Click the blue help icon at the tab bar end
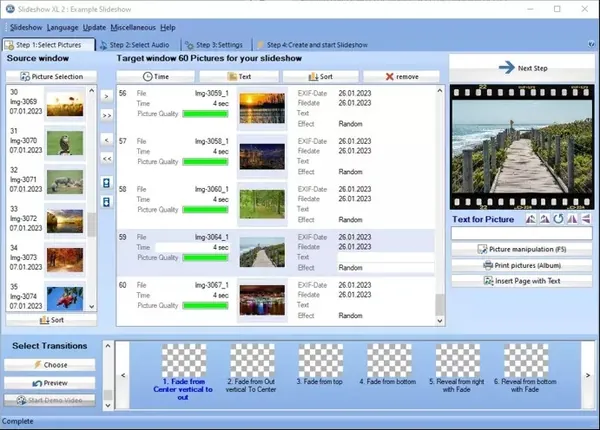 [x=592, y=44]
